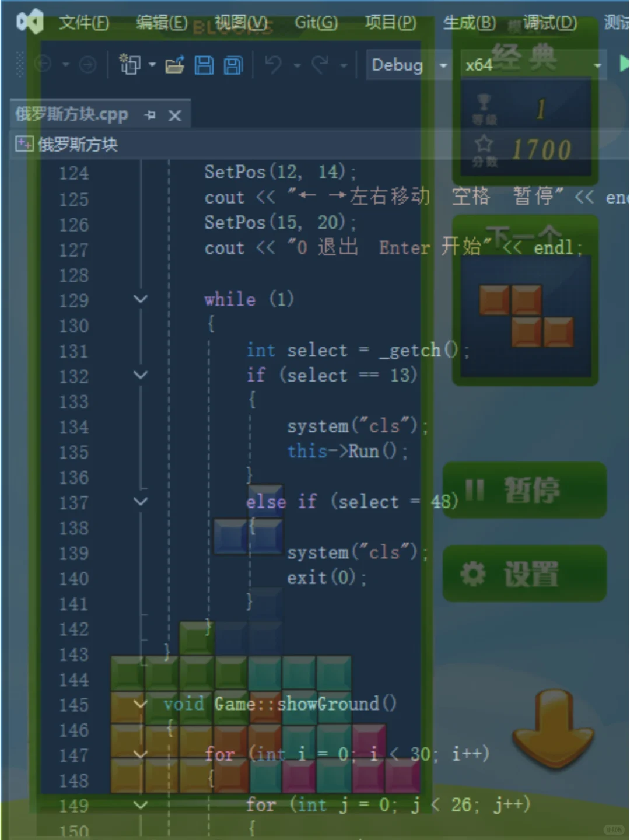Open the 调试(D) menu
This screenshot has height=840, width=630.
pyautogui.click(x=549, y=23)
